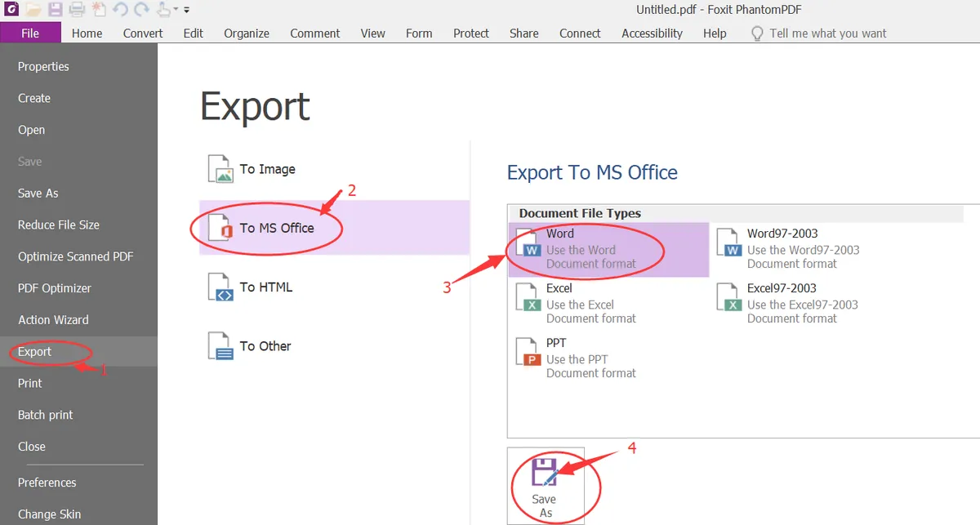980x525 pixels.
Task: Open the Form ribbon tab
Action: 419,33
